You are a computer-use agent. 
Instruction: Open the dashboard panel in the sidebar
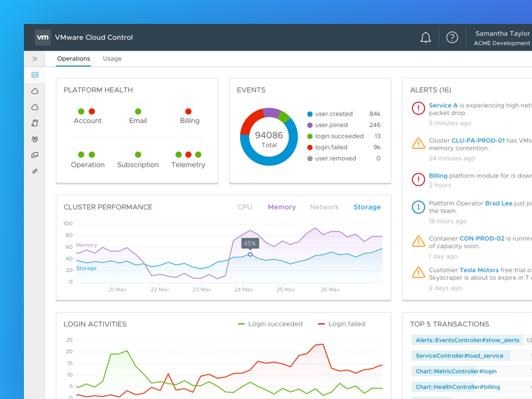35,74
